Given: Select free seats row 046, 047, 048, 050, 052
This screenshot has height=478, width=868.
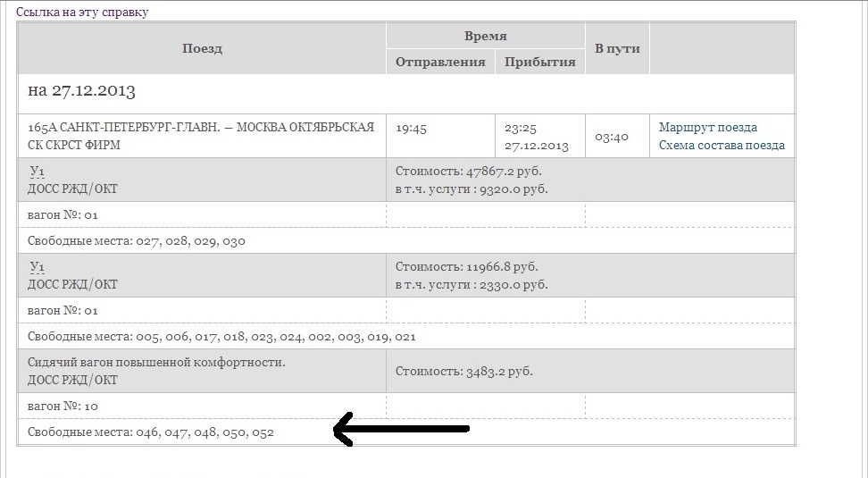Looking at the screenshot, I should [151, 432].
